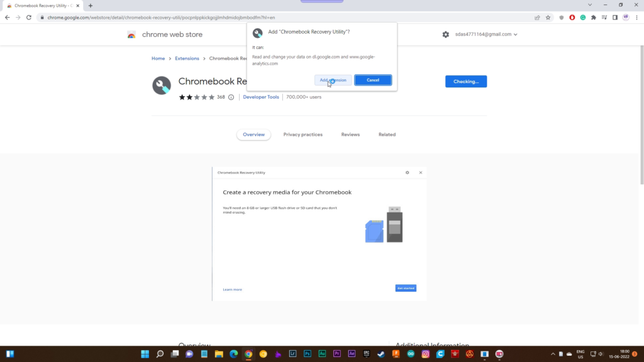Open Instagram from the taskbar
Viewport: 644px width, 362px height.
pyautogui.click(x=426, y=354)
